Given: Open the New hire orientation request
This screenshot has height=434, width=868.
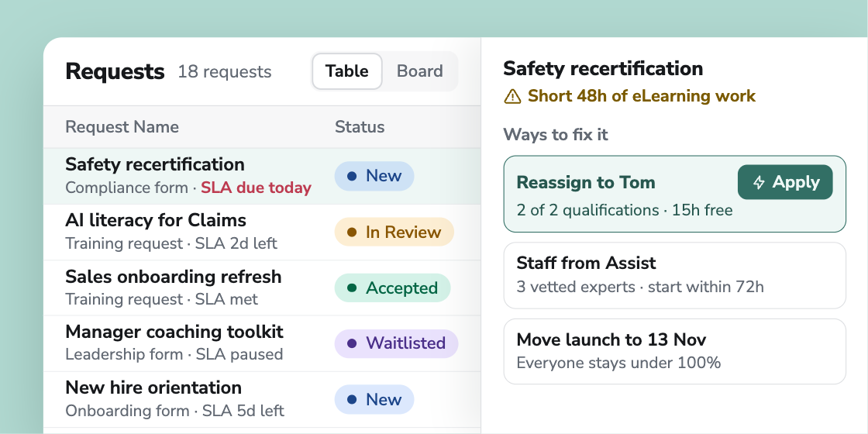Looking at the screenshot, I should [262, 399].
